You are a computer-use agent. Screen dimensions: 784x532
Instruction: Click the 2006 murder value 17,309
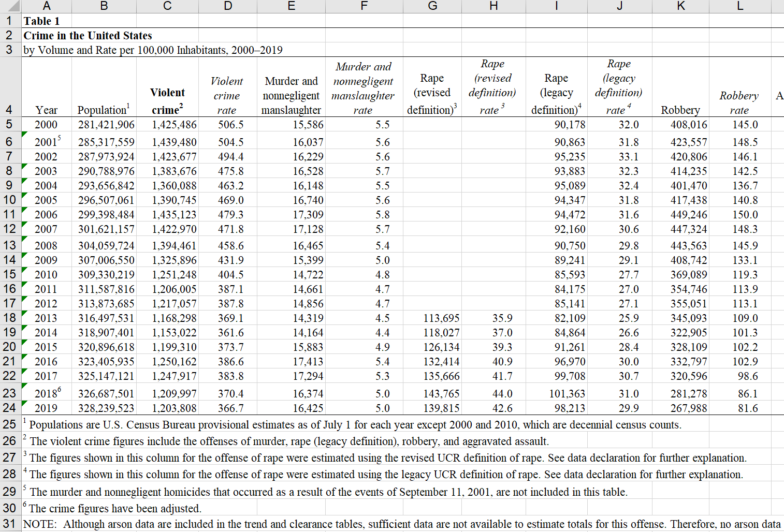308,215
